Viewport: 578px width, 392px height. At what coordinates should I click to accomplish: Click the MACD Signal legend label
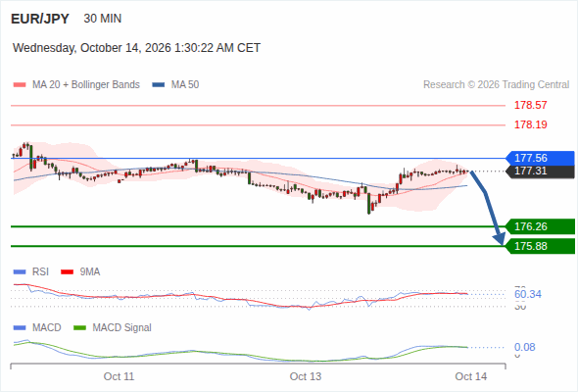(x=121, y=328)
